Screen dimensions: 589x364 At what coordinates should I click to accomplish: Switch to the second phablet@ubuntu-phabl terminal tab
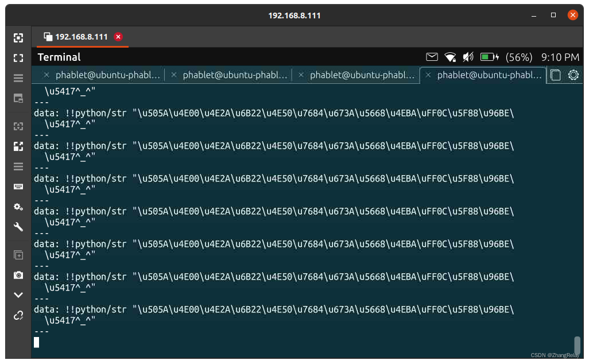click(x=235, y=75)
